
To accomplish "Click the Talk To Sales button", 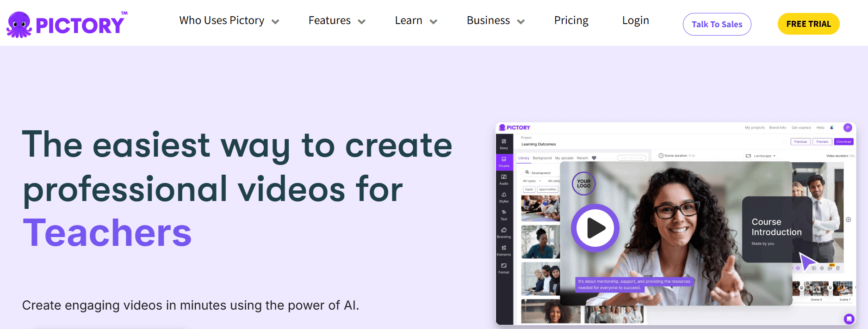I will [717, 24].
